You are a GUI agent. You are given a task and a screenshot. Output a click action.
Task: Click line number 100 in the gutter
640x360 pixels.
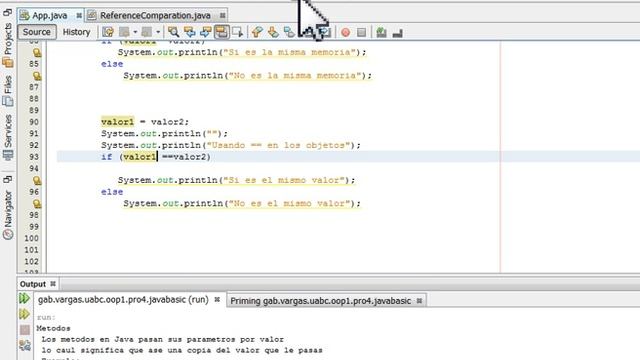coord(32,238)
